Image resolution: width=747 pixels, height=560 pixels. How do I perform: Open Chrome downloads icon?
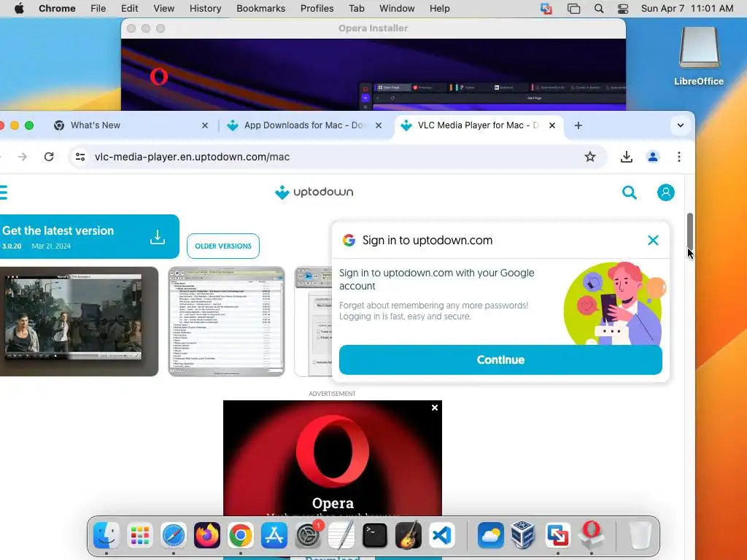627,157
